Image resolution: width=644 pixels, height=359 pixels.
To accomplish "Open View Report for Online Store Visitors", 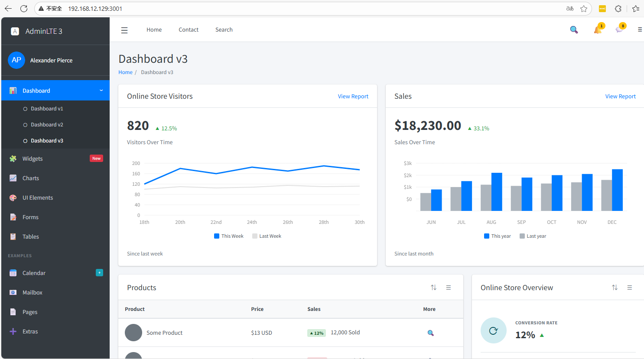I will (353, 97).
